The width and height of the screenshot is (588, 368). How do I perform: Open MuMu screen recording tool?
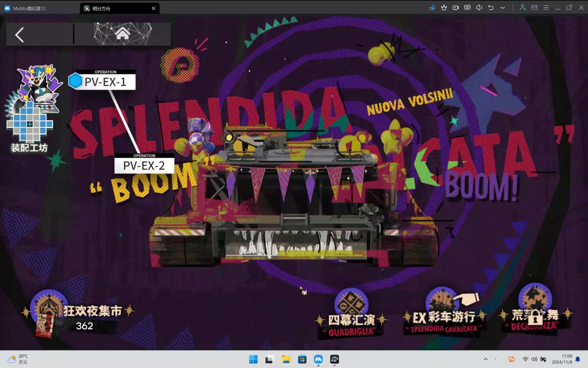pos(456,7)
